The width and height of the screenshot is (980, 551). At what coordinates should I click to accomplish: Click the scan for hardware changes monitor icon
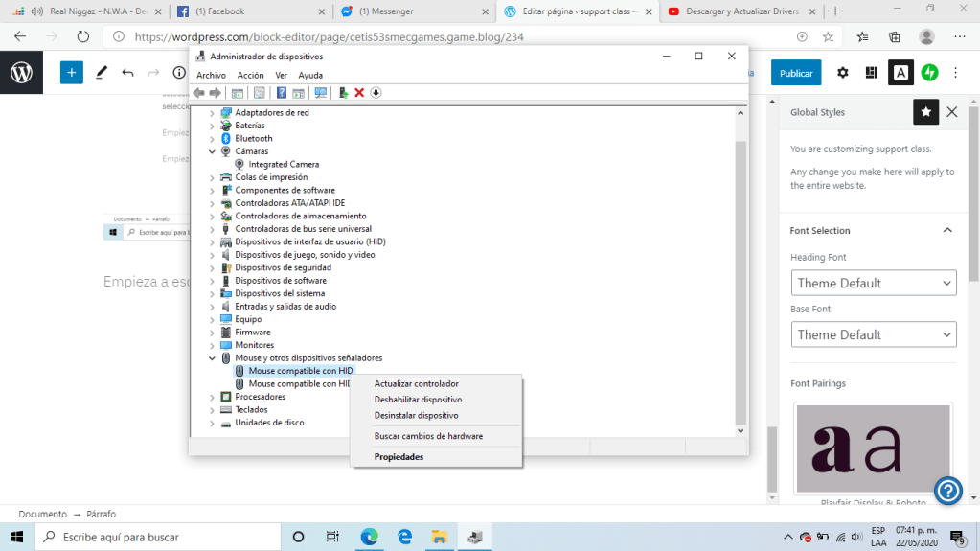point(320,93)
